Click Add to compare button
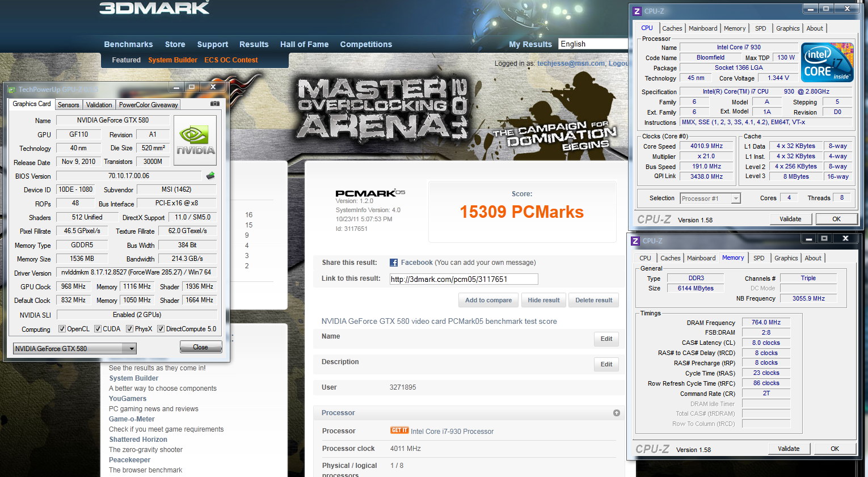Viewport: 868px width, 477px height. (x=488, y=300)
